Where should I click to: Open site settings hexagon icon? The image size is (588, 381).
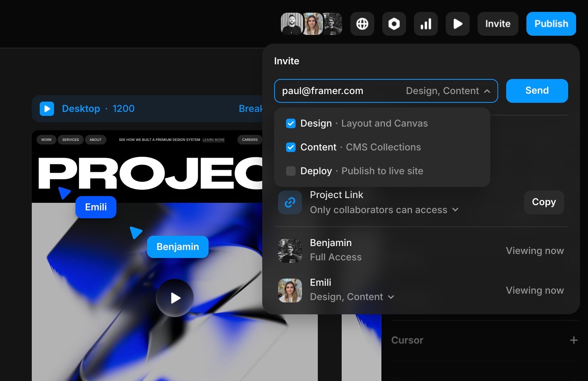pyautogui.click(x=394, y=24)
